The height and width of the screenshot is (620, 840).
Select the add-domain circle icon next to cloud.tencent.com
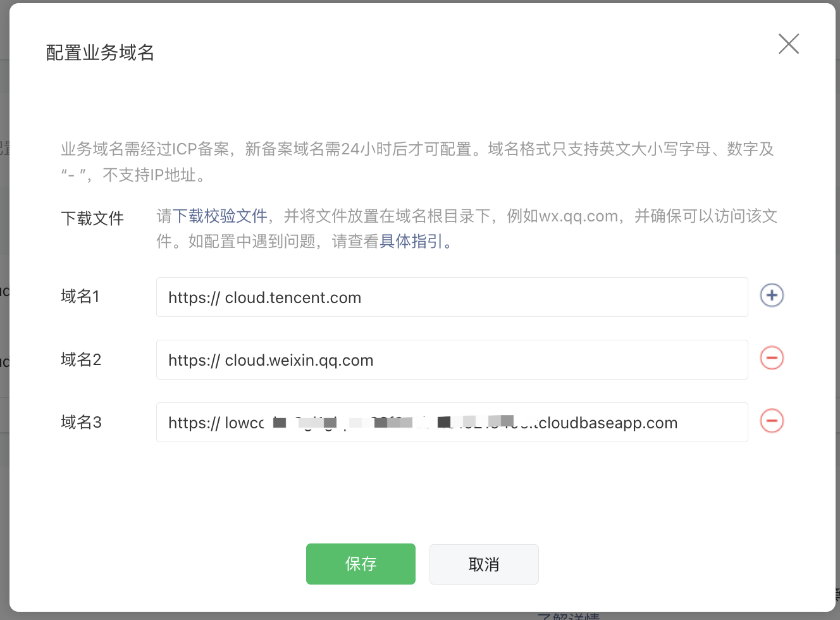771,295
